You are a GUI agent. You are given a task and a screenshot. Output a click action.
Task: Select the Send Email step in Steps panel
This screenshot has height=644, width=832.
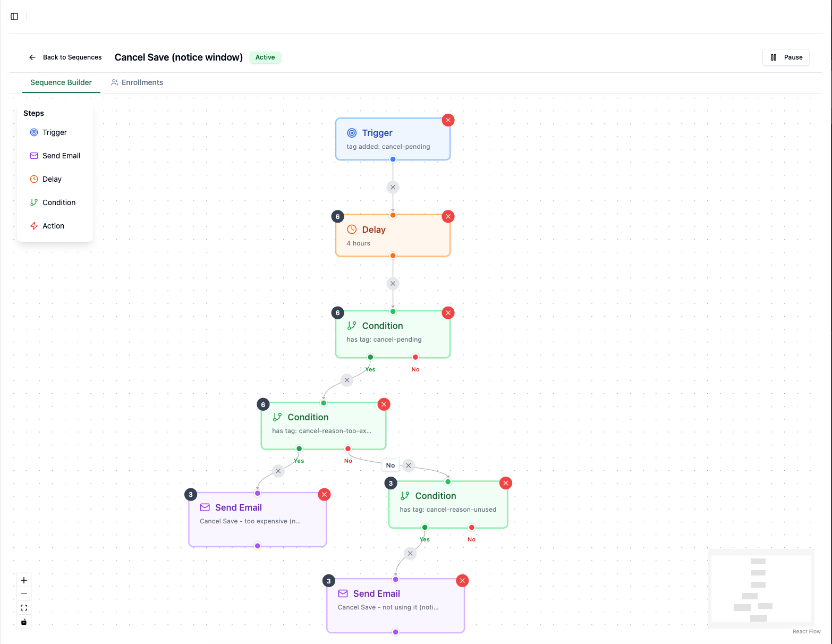coord(55,156)
